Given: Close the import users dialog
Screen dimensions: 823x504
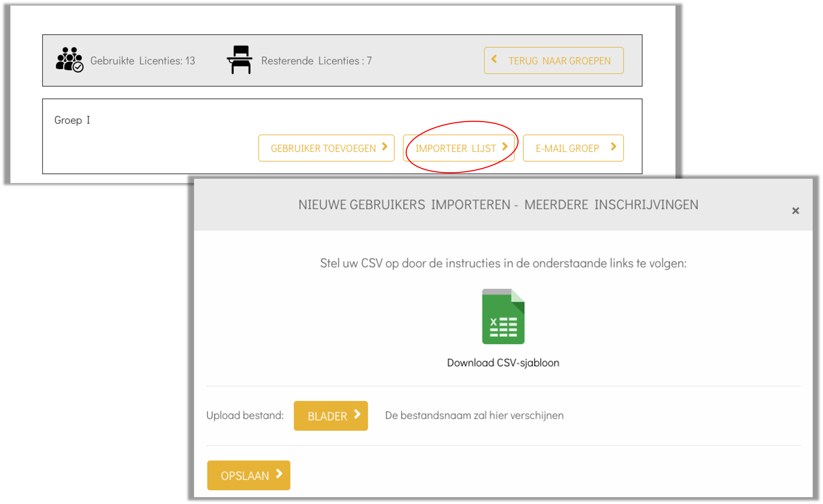Looking at the screenshot, I should click(795, 211).
